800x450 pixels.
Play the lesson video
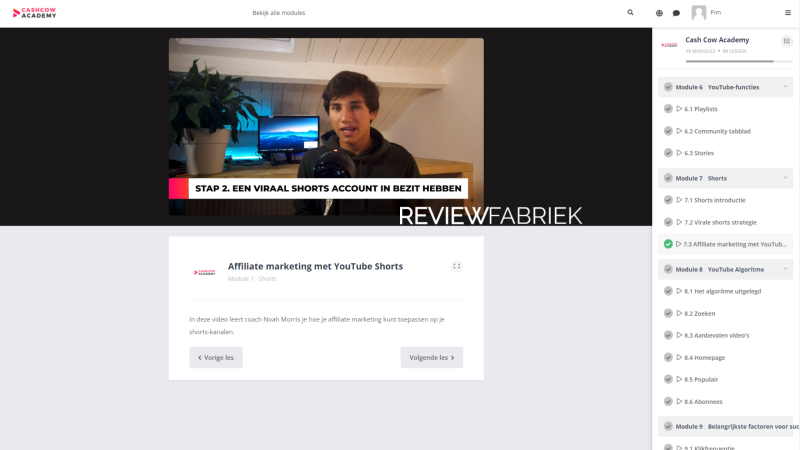coord(326,127)
